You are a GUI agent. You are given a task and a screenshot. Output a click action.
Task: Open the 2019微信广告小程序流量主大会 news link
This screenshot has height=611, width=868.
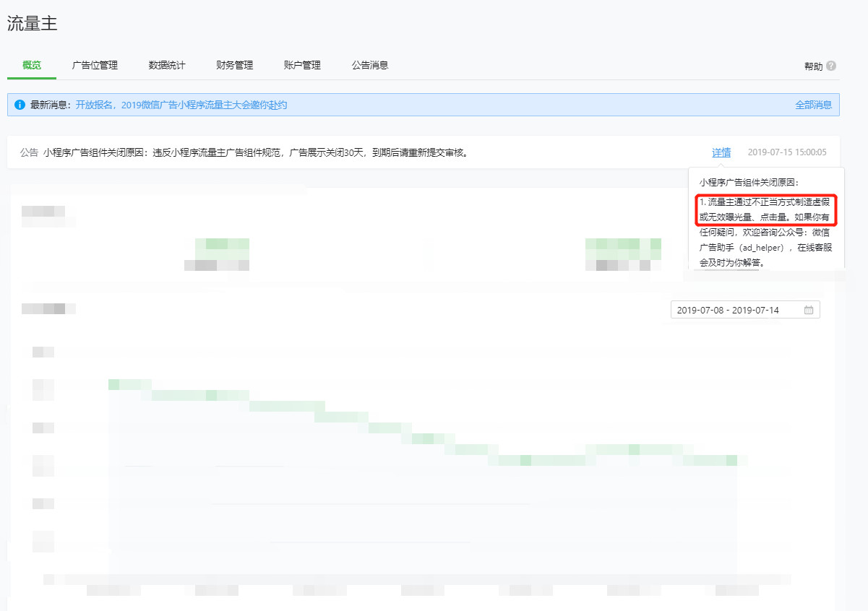(x=181, y=105)
